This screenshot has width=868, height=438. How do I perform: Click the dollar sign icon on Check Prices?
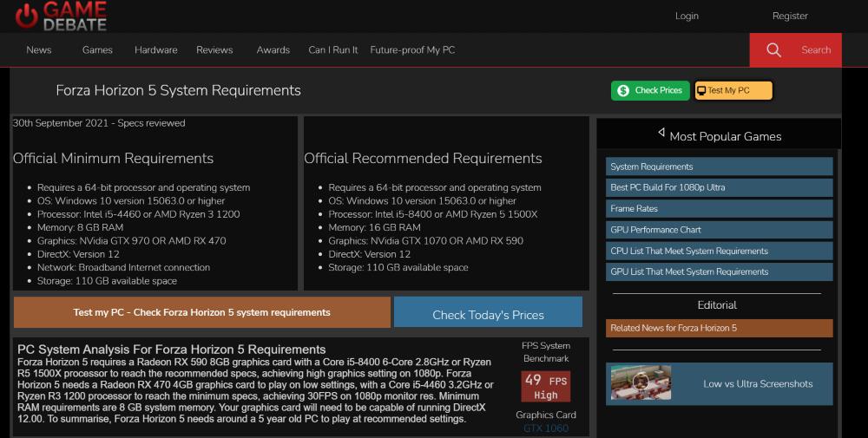click(x=622, y=91)
